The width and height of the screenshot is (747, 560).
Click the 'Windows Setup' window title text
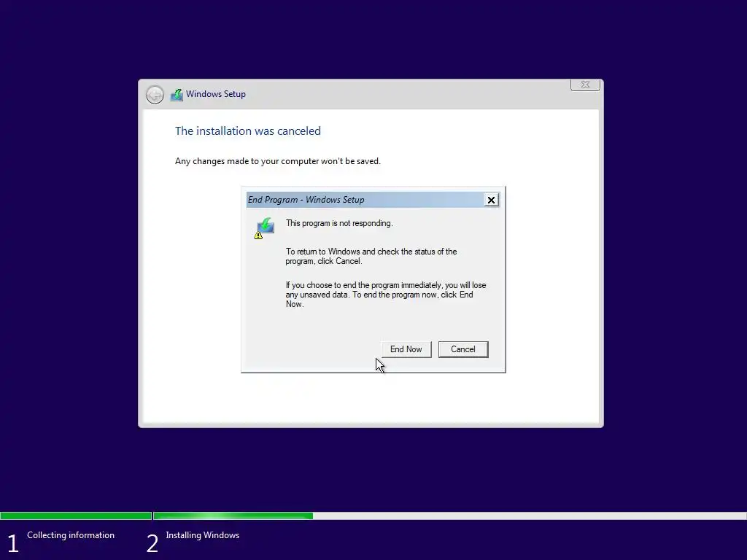tap(216, 94)
